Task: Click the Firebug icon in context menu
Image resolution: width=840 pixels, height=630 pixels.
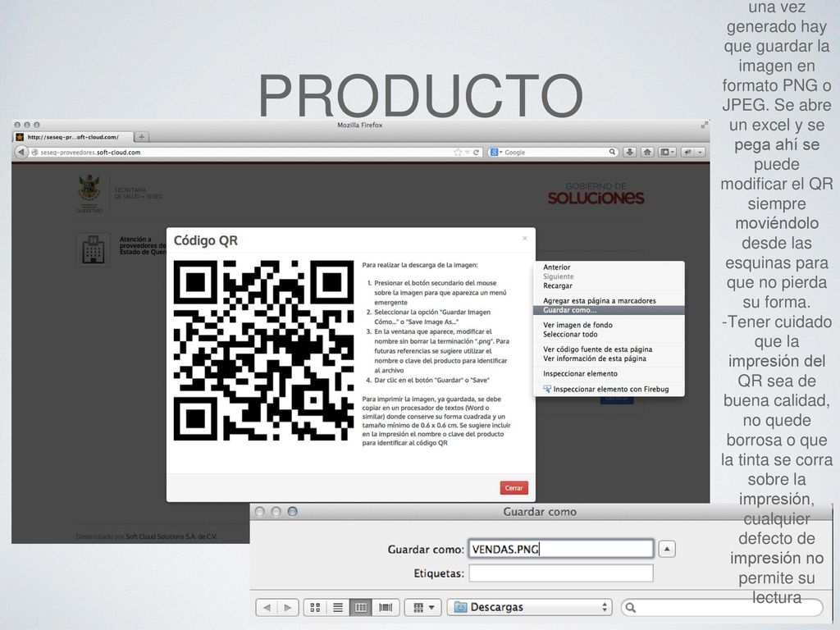Action: (x=547, y=389)
